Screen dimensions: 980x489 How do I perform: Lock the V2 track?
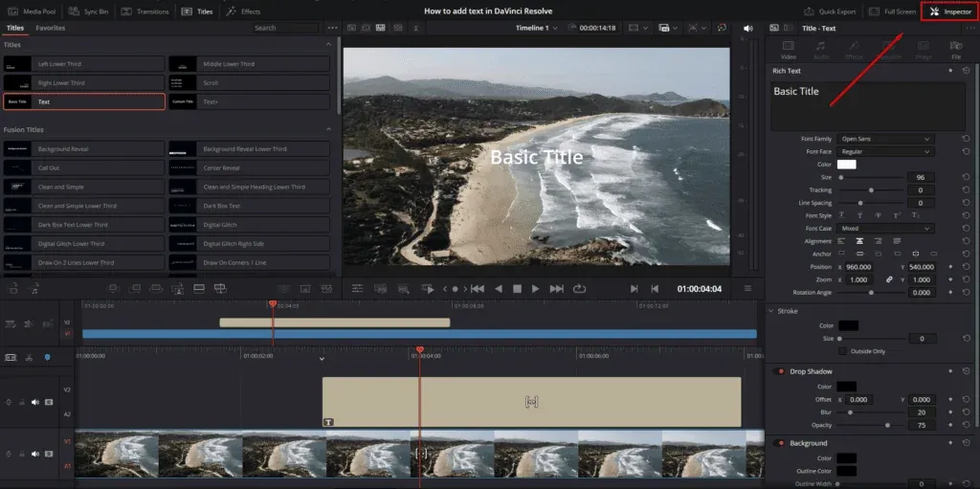coord(22,402)
